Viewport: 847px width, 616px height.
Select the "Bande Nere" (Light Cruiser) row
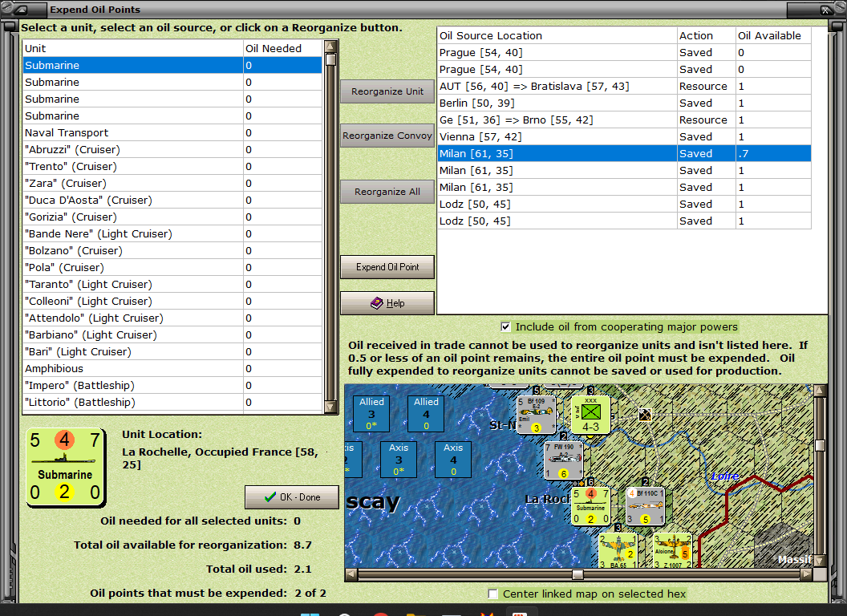coord(172,234)
